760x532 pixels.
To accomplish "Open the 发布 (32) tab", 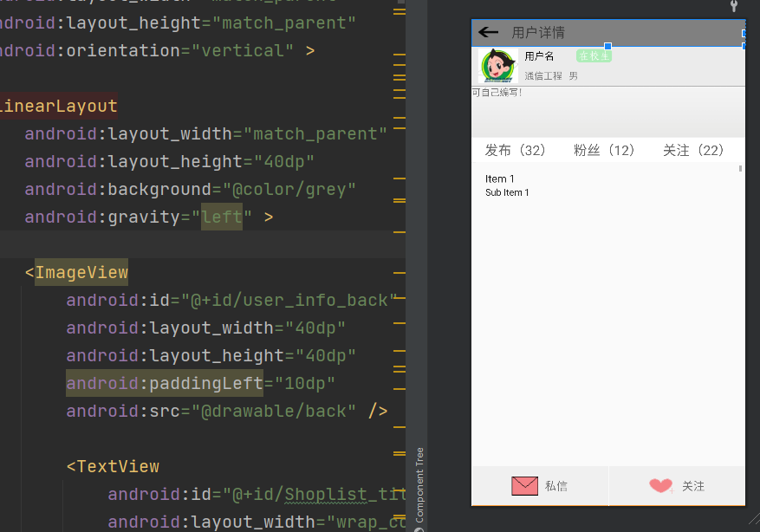I will click(516, 150).
